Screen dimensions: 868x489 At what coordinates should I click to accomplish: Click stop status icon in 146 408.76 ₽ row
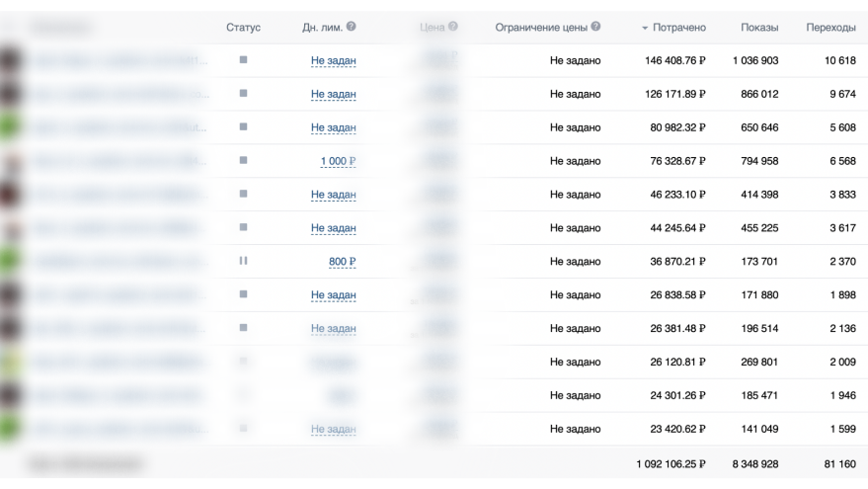coord(243,60)
